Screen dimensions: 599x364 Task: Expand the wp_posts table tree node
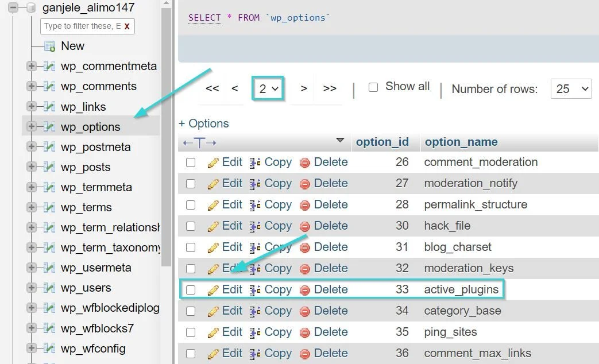[x=32, y=167]
